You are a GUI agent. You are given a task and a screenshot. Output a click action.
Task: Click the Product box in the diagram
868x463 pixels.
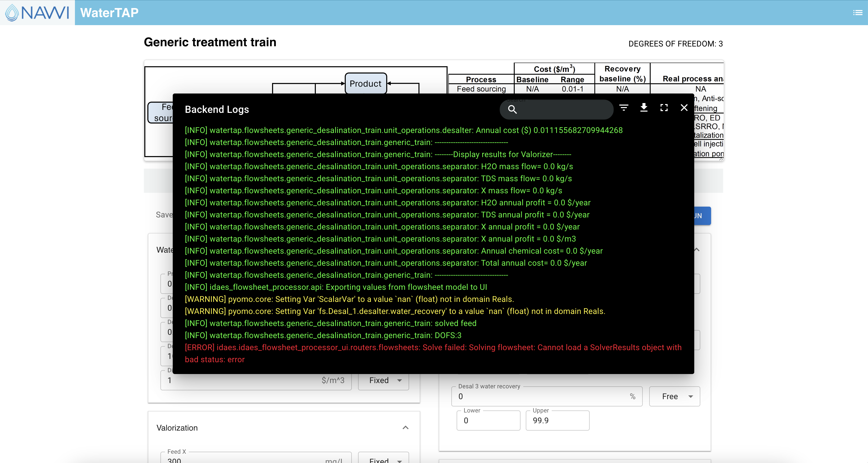pos(366,83)
